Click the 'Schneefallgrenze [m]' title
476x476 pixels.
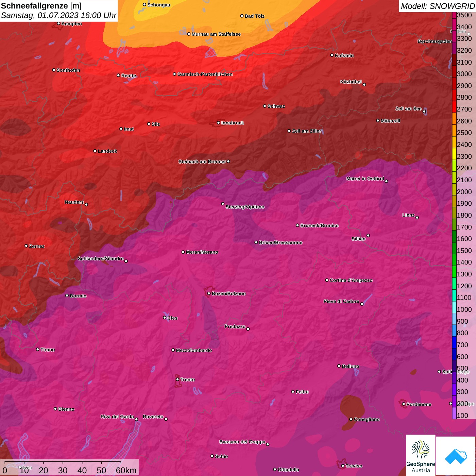click(41, 6)
